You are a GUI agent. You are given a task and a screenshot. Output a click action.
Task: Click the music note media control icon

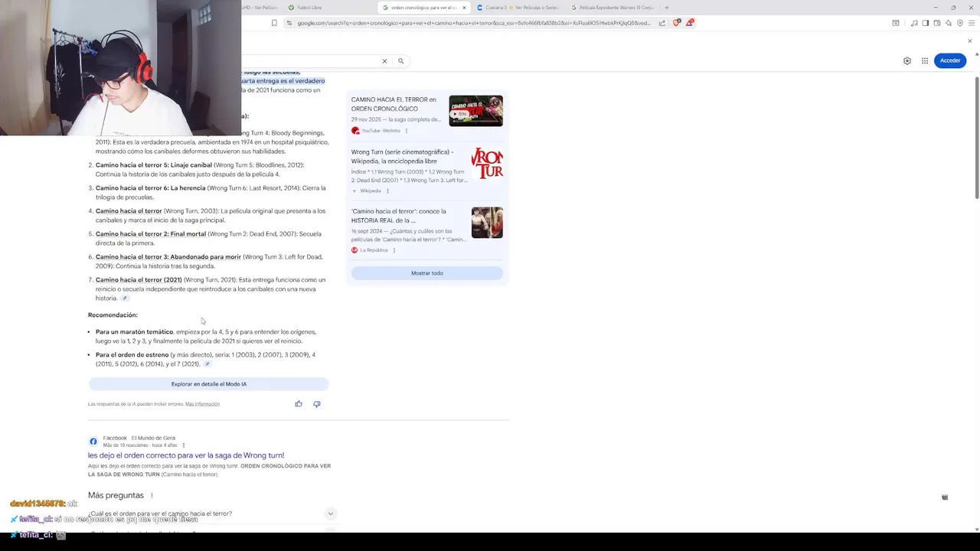click(x=914, y=23)
